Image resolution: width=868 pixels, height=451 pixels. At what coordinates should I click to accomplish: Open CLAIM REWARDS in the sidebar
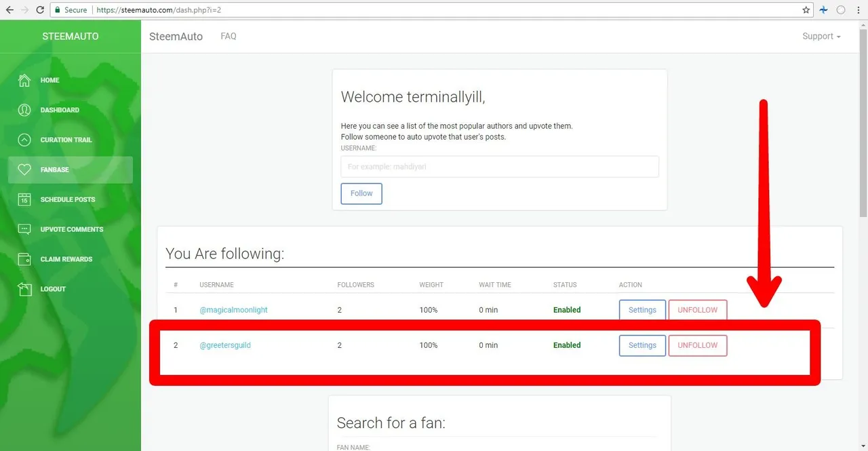click(71, 259)
